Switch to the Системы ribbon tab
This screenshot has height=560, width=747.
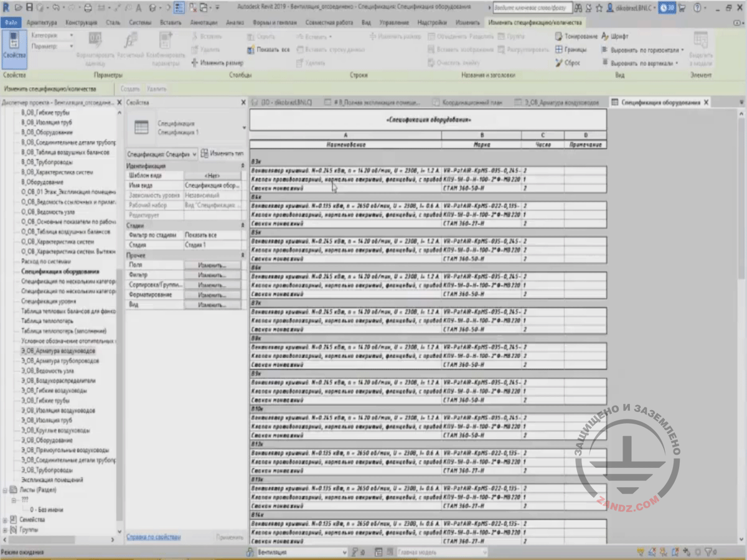140,22
